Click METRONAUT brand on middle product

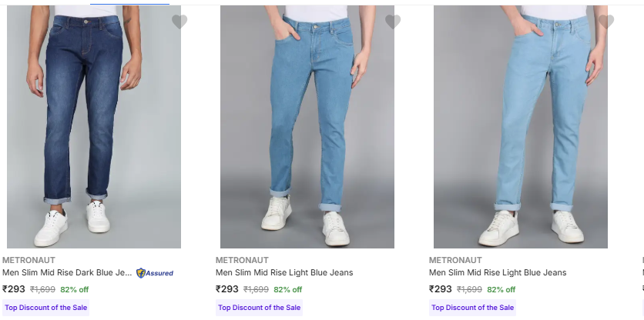242,260
